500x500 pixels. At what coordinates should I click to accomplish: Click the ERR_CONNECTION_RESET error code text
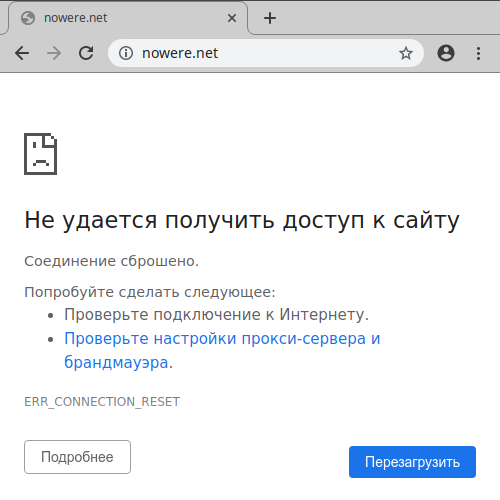[x=102, y=402]
